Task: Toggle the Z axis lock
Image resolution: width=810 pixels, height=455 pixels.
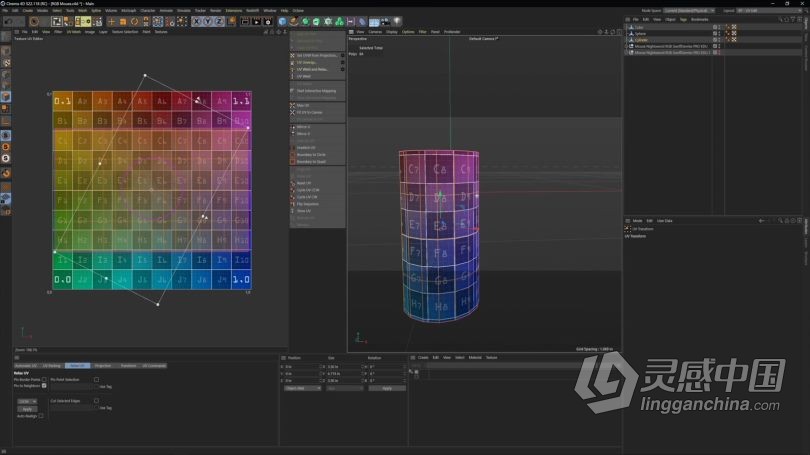Action: coord(219,22)
